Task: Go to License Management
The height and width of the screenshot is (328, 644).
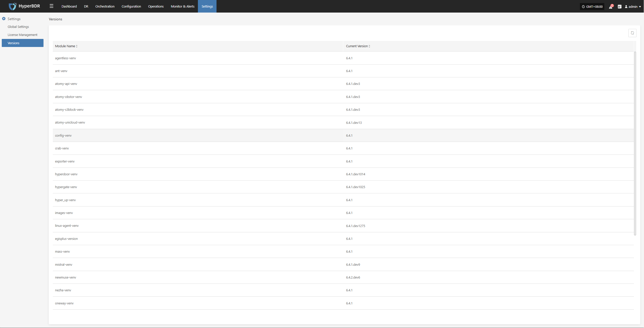Action: pyautogui.click(x=22, y=35)
